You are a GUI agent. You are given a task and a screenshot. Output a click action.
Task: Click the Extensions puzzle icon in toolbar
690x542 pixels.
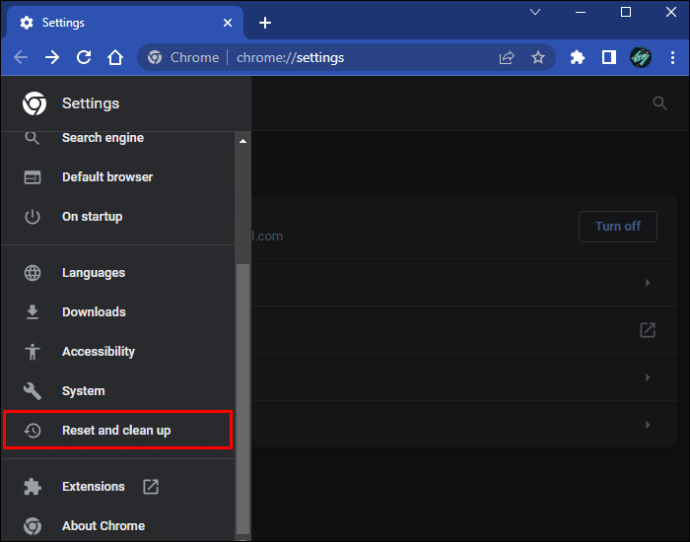coord(577,57)
